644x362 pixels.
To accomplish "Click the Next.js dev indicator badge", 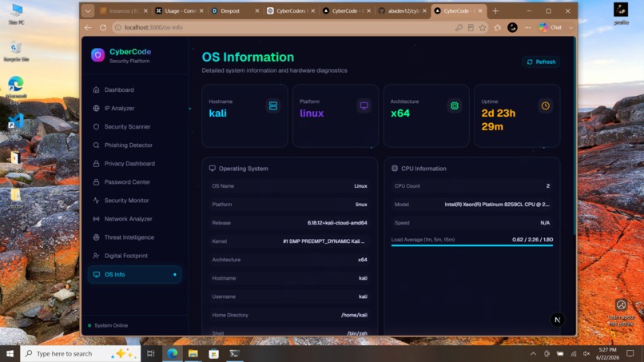I will click(558, 320).
